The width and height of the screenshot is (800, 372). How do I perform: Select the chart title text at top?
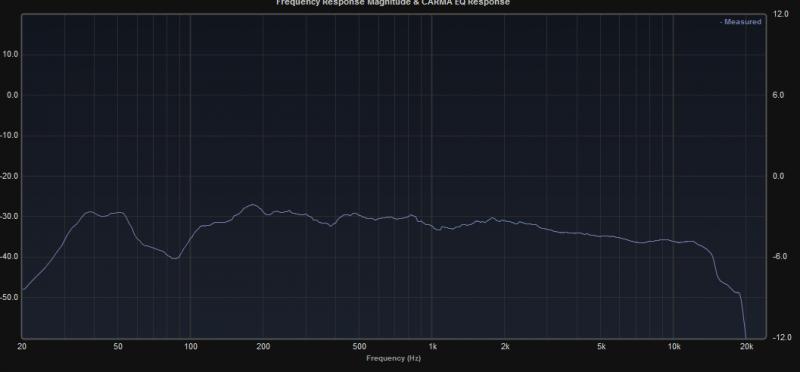coord(393,3)
